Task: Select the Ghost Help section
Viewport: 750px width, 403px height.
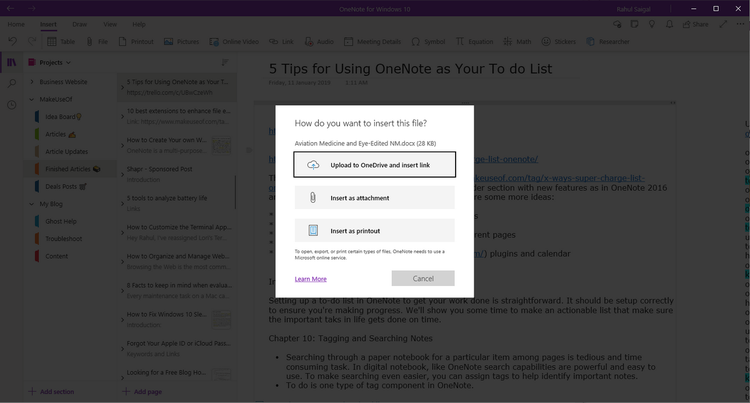Action: pyautogui.click(x=72, y=221)
